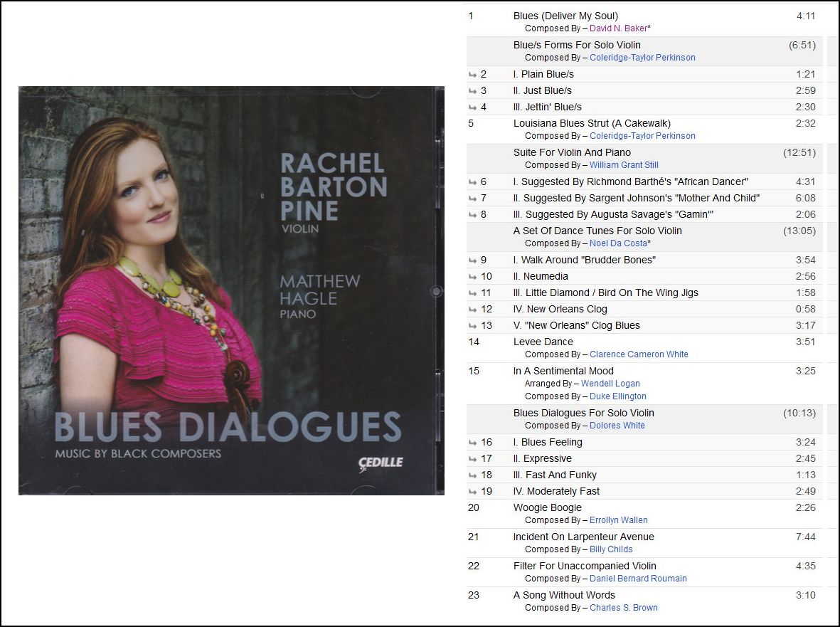Image resolution: width=840 pixels, height=627 pixels.
Task: Select track number 14 in the tracklist
Action: tap(474, 342)
